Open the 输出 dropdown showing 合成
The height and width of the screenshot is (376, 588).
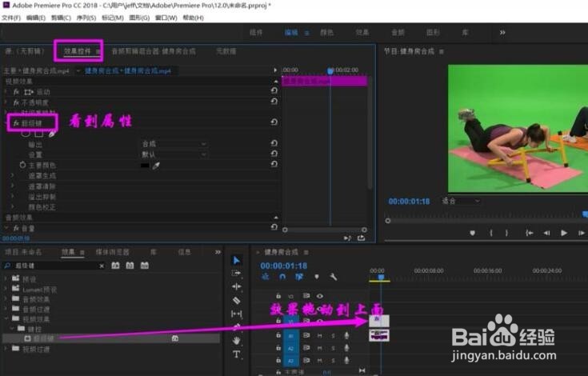click(x=174, y=144)
